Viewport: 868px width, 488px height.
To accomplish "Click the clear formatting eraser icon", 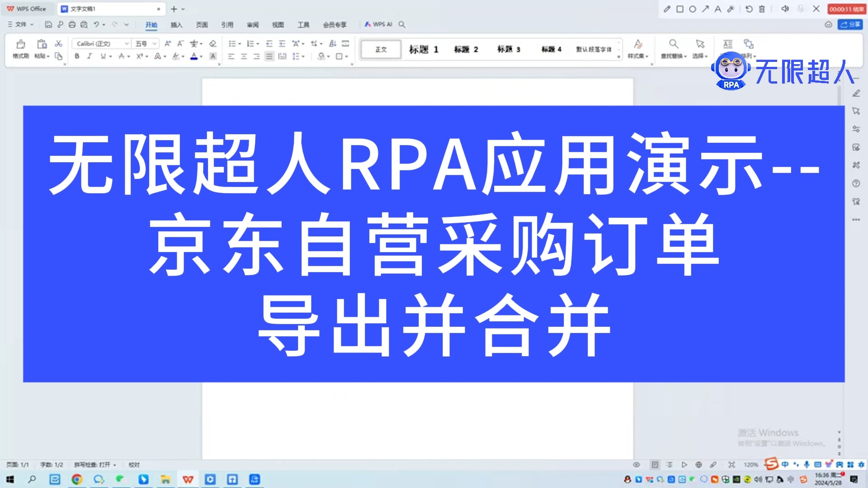I will 213,43.
